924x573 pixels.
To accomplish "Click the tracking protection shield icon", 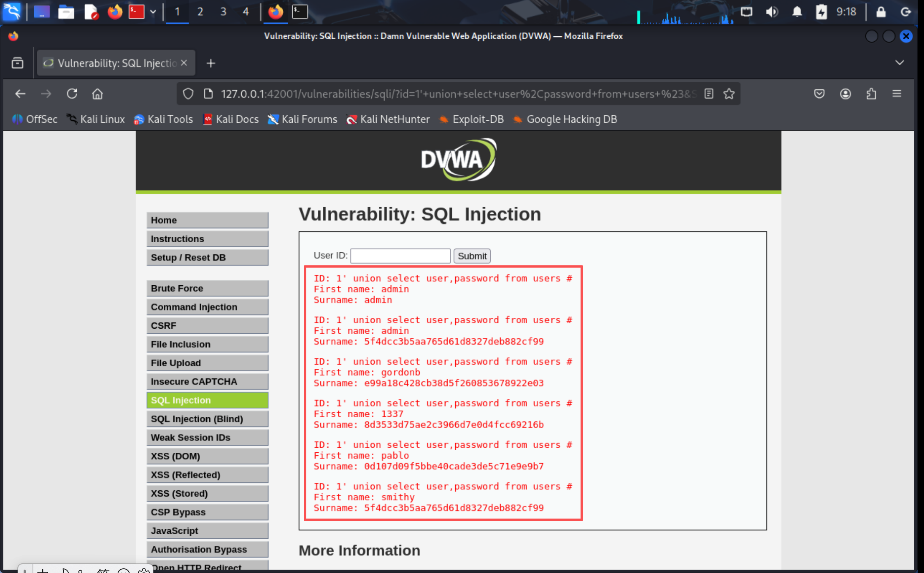I will coord(188,94).
